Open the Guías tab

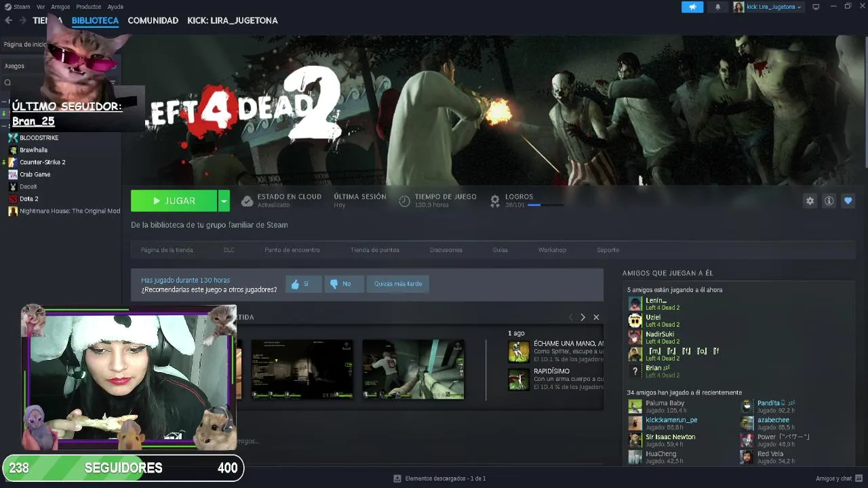(500, 250)
